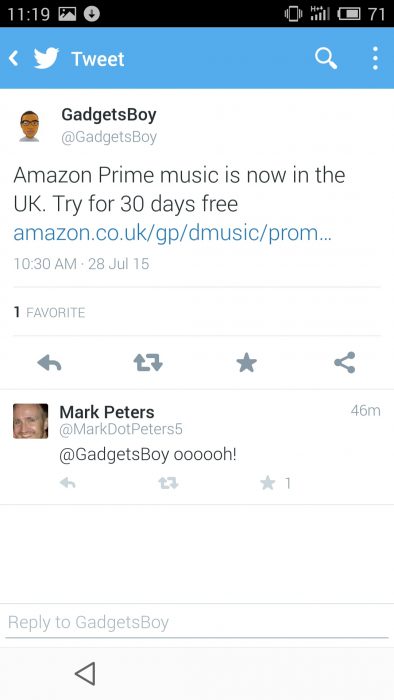Share the tweet using the share icon
This screenshot has width=394, height=700.
point(345,362)
